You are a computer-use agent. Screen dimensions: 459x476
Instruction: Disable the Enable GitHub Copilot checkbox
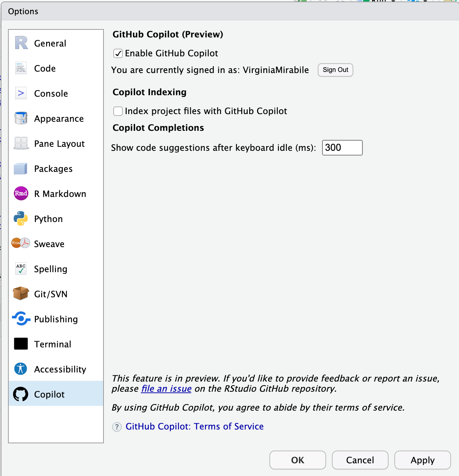click(118, 54)
